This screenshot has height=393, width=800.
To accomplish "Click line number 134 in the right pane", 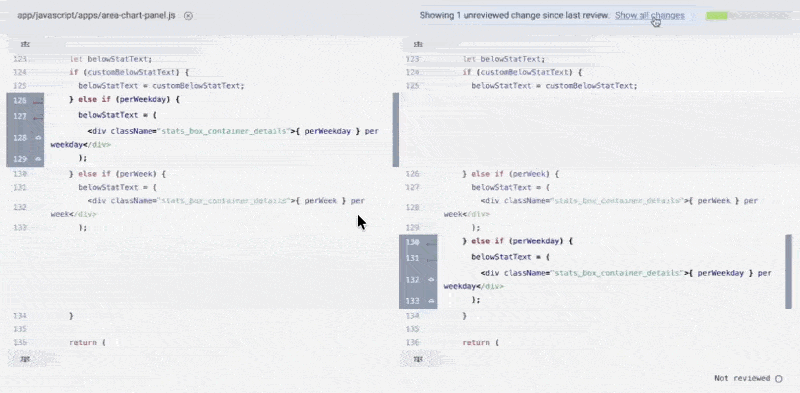I will pos(413,316).
